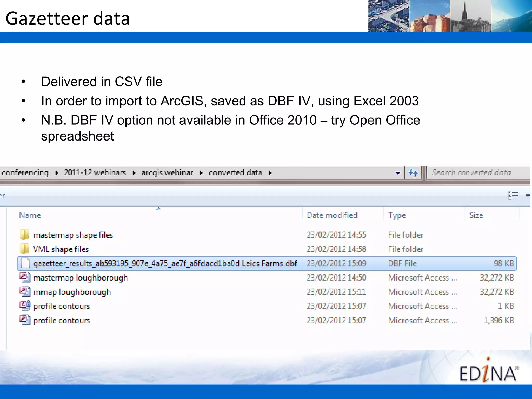Screen dimensions: 532x399
Task: Sort by the Size column header
Action: click(476, 215)
